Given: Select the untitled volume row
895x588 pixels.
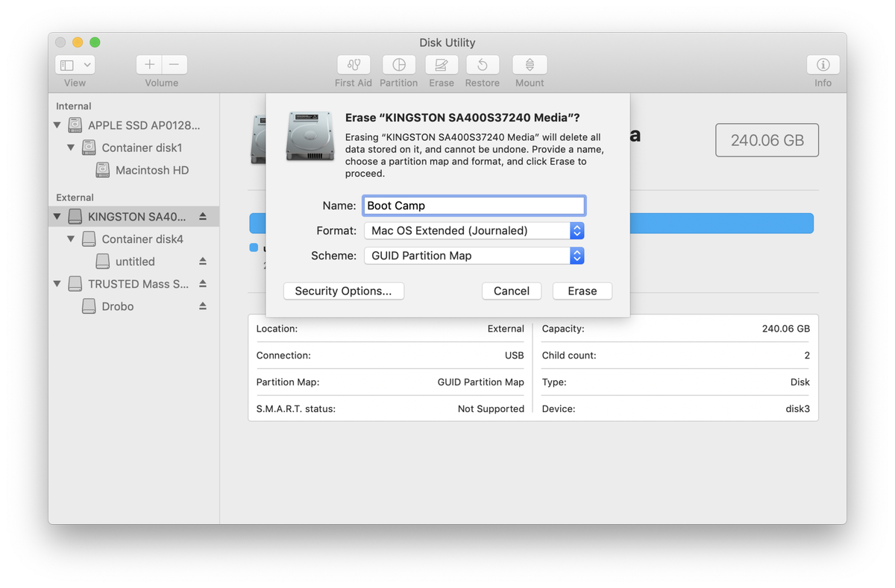Looking at the screenshot, I should pyautogui.click(x=134, y=262).
